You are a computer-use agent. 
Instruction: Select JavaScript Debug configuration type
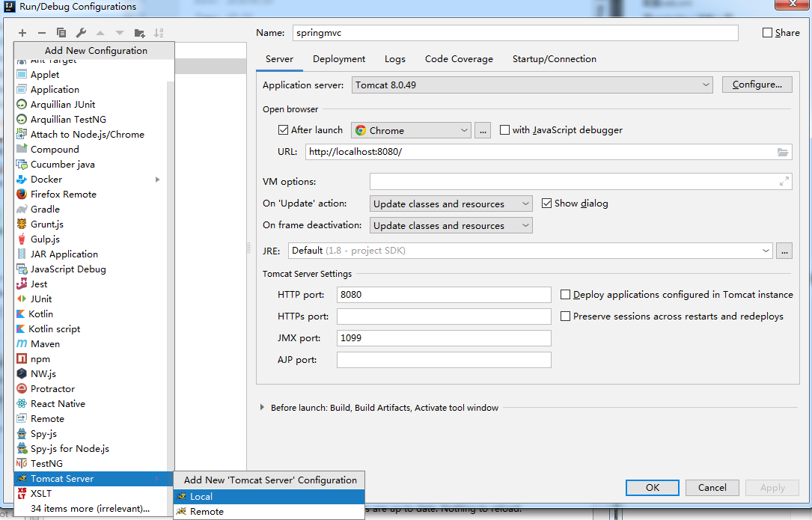[x=91, y=269]
